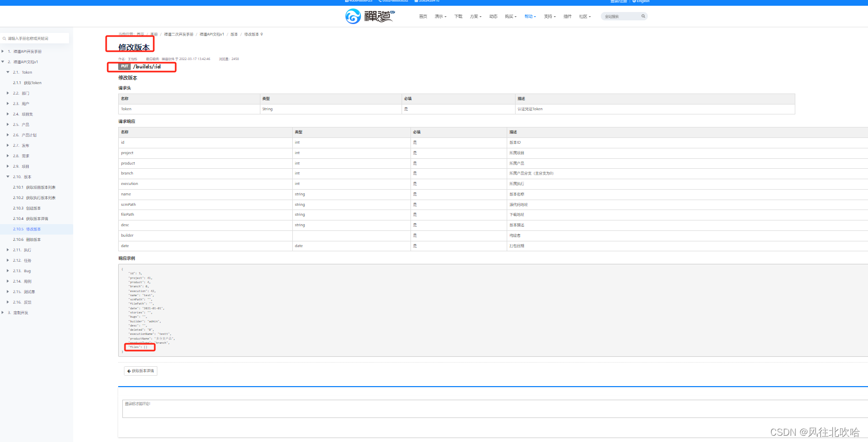
Task: Click the PUT method badge
Action: click(x=124, y=67)
